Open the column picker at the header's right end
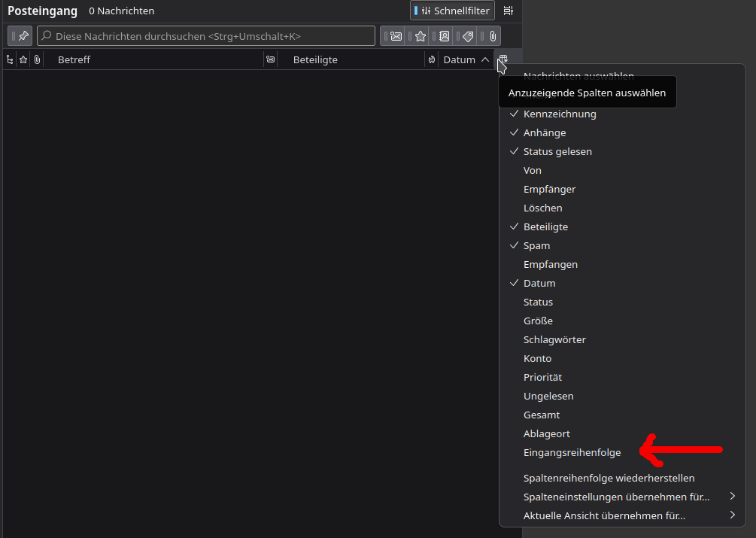Screen dimensions: 756x538 (x=503, y=59)
